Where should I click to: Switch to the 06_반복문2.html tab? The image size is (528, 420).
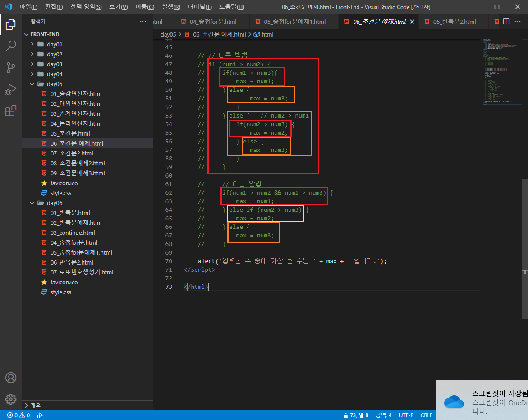click(x=454, y=22)
